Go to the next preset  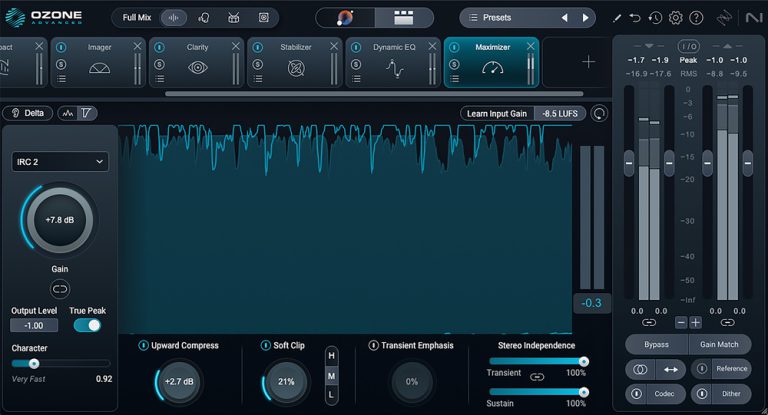point(585,18)
